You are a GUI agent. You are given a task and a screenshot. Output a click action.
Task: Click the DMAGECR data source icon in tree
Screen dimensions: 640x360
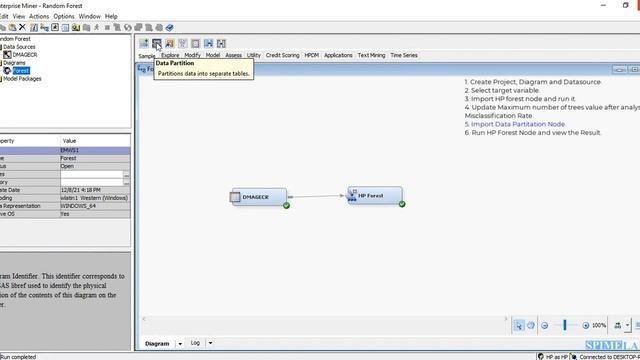(7, 54)
